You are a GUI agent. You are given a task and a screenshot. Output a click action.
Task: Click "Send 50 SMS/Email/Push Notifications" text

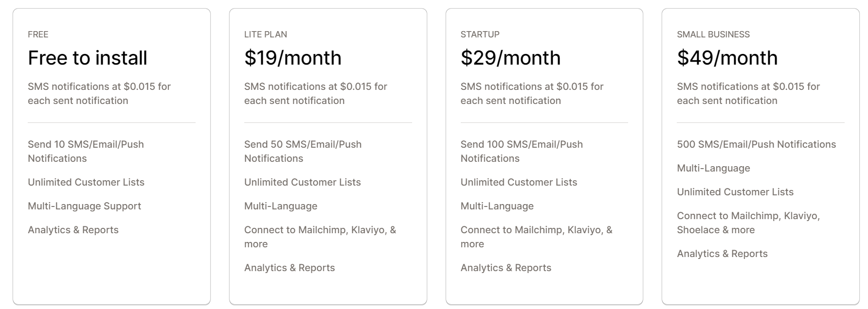click(x=303, y=151)
